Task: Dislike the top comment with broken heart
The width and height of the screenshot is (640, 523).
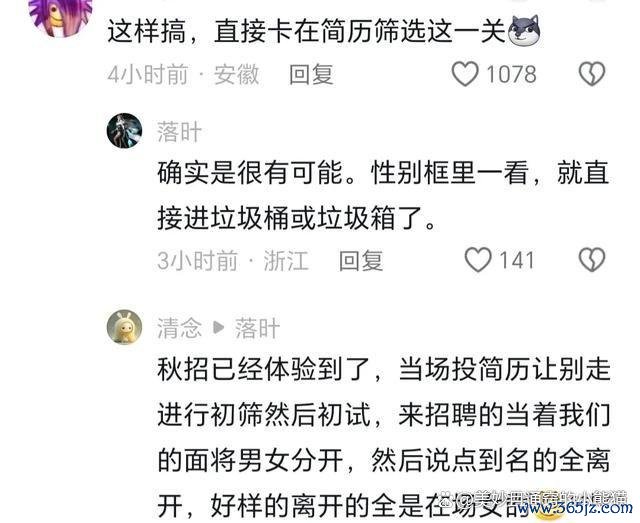Action: tap(592, 74)
